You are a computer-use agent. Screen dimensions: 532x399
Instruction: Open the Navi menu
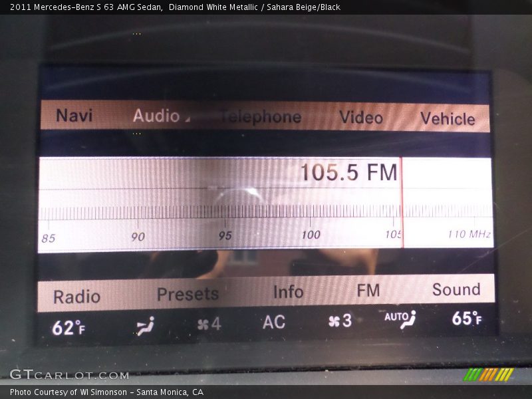pyautogui.click(x=74, y=115)
